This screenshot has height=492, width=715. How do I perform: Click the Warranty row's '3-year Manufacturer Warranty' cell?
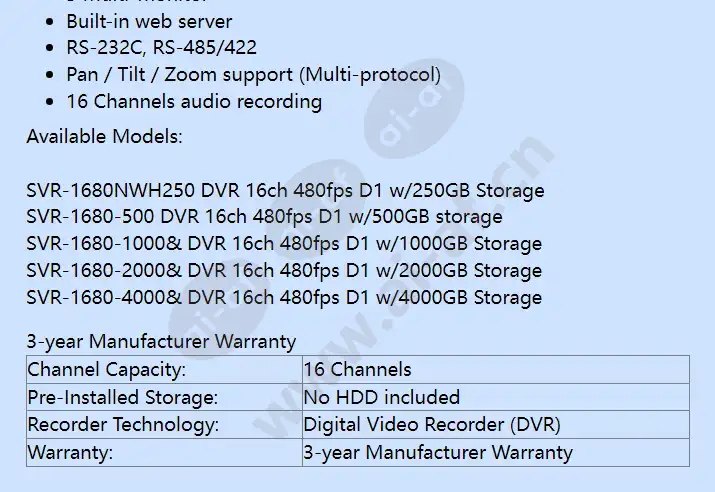[x=496, y=452]
